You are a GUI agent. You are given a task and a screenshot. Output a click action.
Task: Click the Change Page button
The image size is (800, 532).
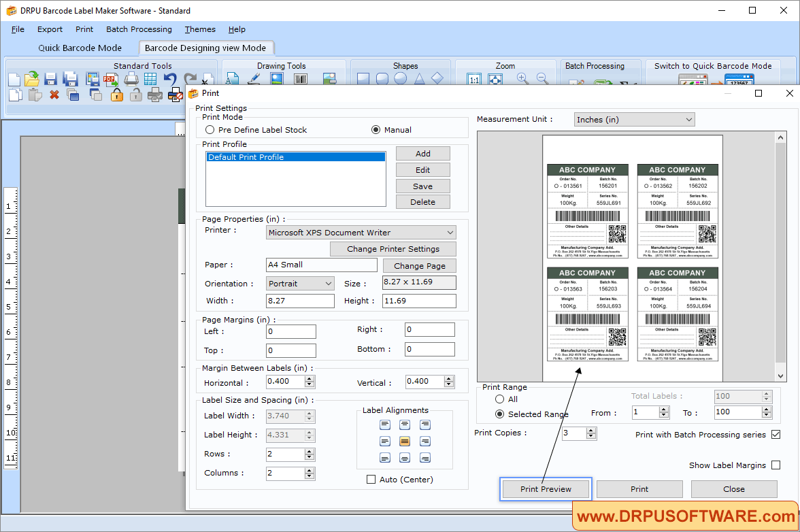(419, 266)
